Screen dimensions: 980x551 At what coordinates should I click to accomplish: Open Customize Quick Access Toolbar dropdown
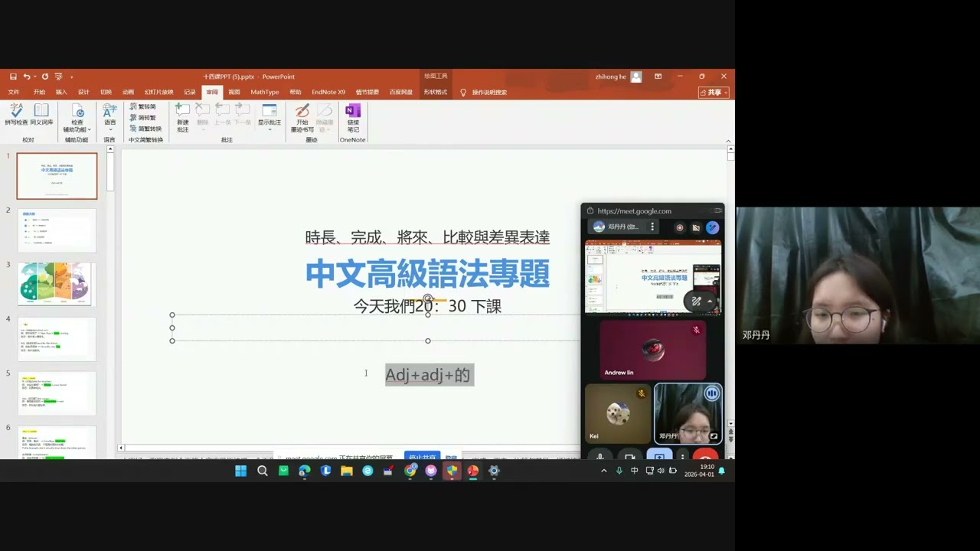72,77
